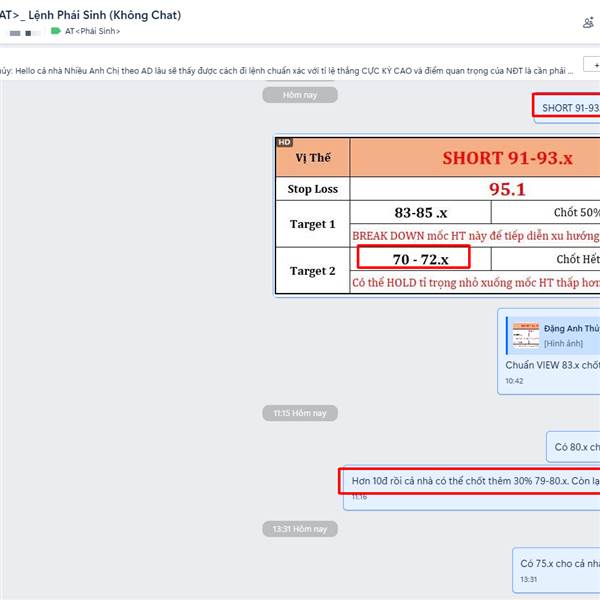Open the quoted Đặng Anh Thủ image thumbnail
The height and width of the screenshot is (600, 600).
[x=526, y=335]
